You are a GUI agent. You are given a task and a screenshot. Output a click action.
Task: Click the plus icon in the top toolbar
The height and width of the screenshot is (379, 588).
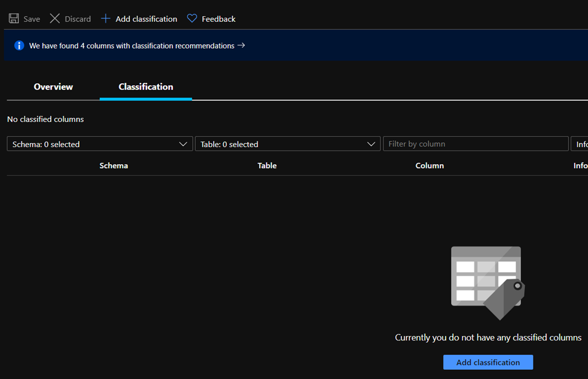(106, 18)
